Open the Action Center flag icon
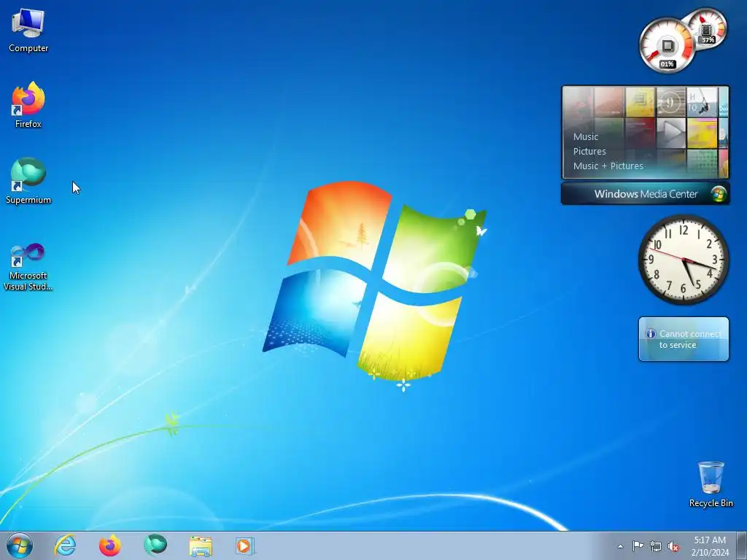The width and height of the screenshot is (747, 560). [x=638, y=546]
